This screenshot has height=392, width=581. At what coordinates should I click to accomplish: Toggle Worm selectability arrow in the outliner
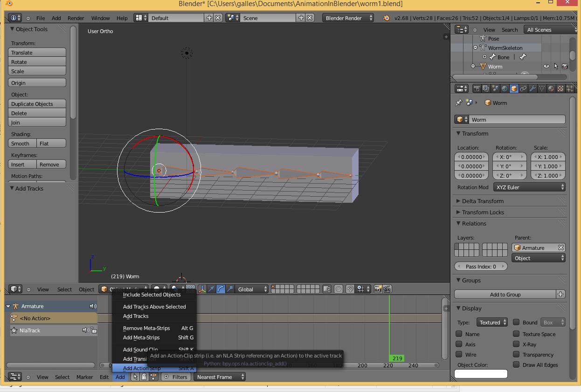point(556,66)
